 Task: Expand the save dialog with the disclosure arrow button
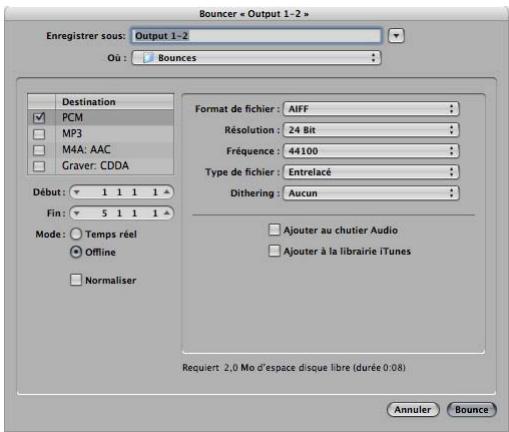click(396, 36)
